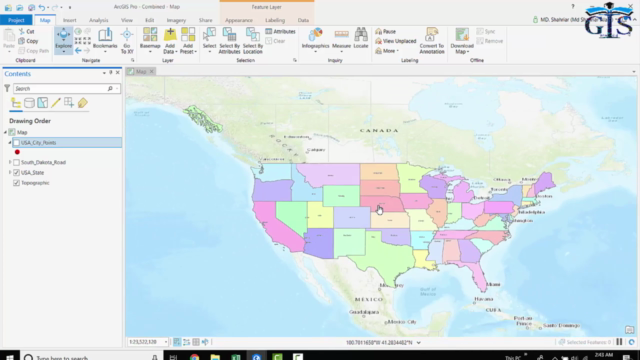Close the Map view tab

pyautogui.click(x=151, y=71)
